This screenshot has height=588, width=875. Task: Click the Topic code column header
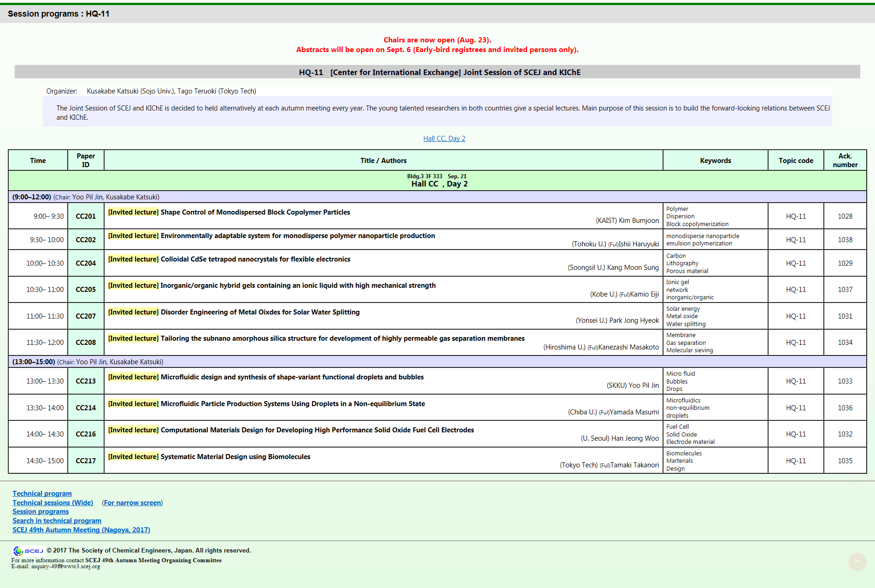(795, 161)
